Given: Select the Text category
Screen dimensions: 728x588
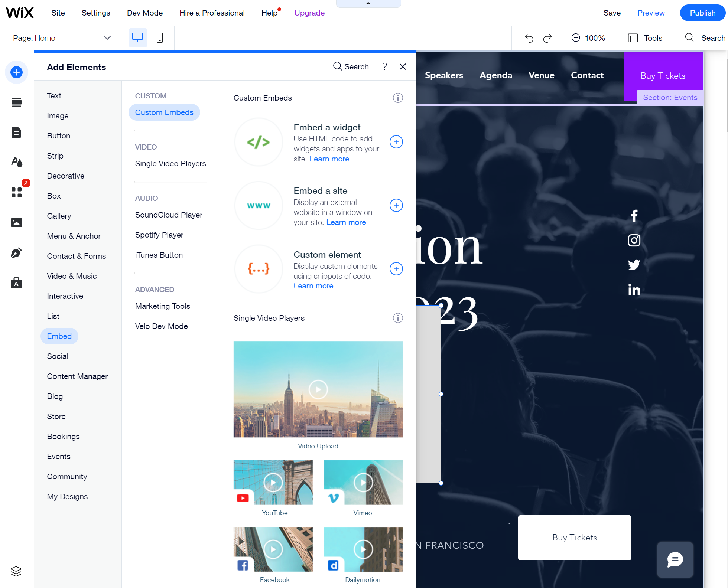Looking at the screenshot, I should (54, 96).
